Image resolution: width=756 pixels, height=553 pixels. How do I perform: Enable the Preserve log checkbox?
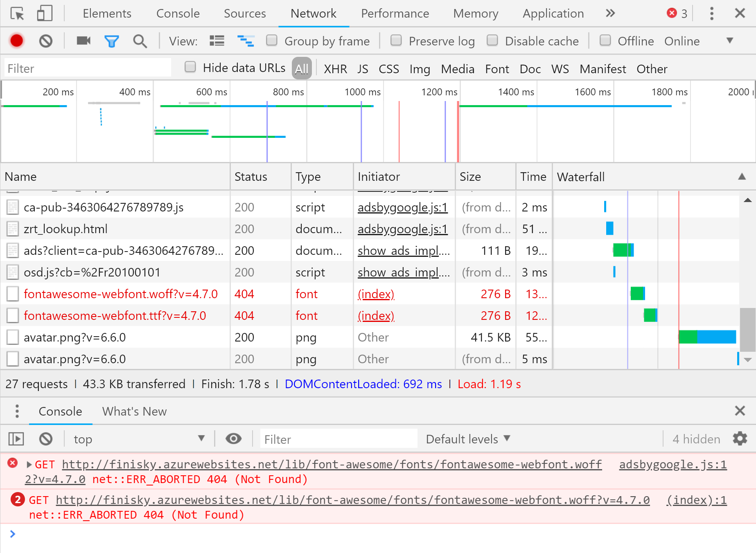(x=396, y=40)
